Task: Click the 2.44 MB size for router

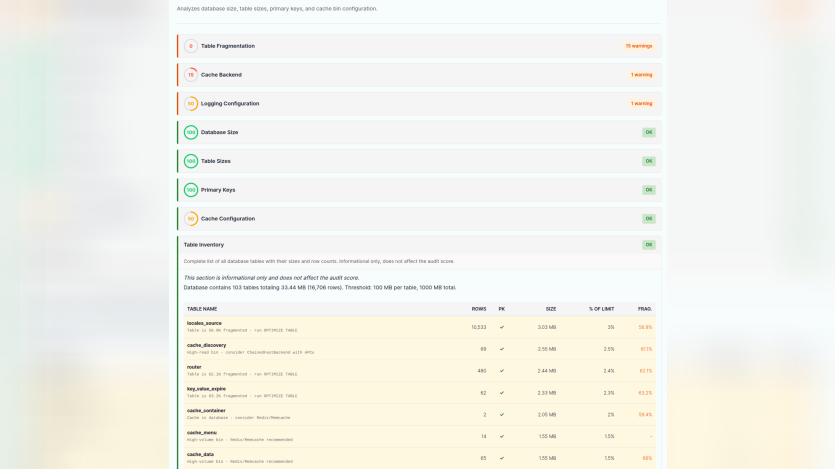Action: coord(547,371)
